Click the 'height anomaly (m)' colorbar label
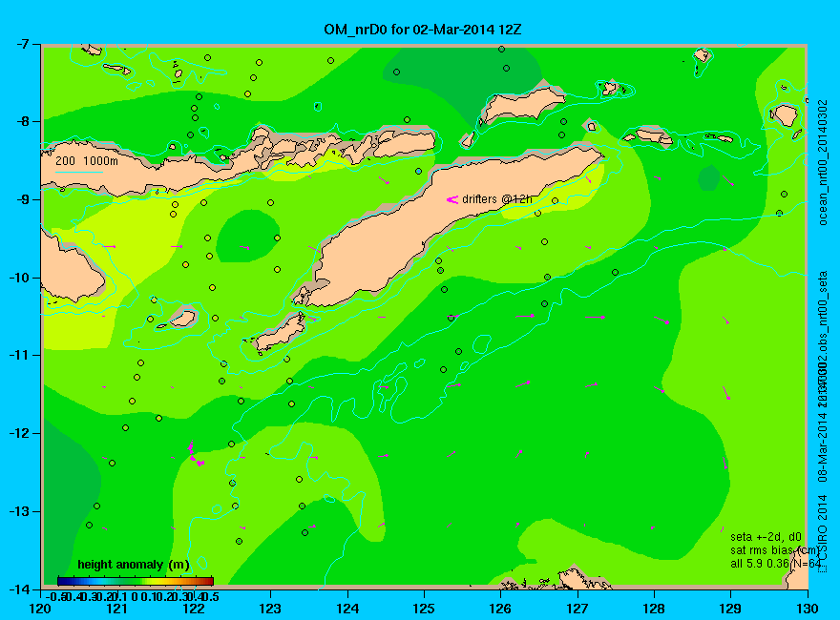This screenshot has width=840, height=620. 134,565
